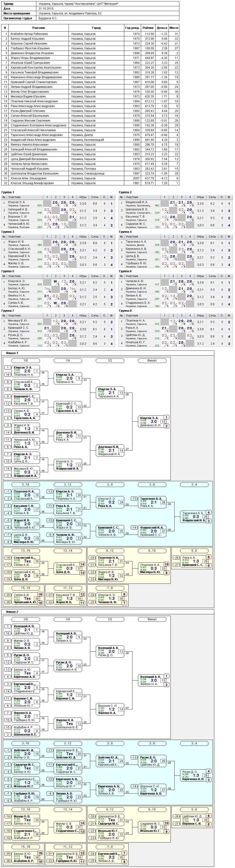Select the row for Шаповалов Владислав Евгеньевич
235x868 pixels.
coord(90,174)
